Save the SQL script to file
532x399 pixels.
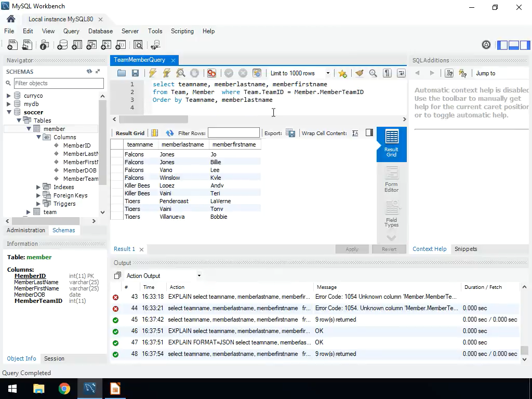pos(135,73)
